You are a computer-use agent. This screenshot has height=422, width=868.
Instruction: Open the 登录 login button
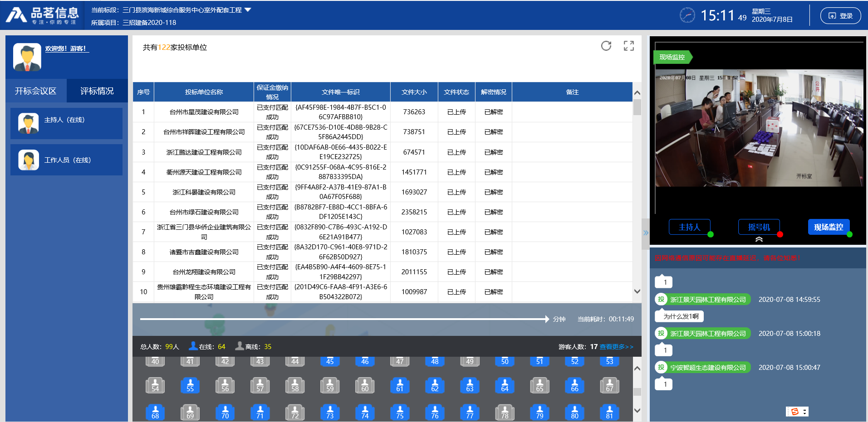(x=840, y=16)
